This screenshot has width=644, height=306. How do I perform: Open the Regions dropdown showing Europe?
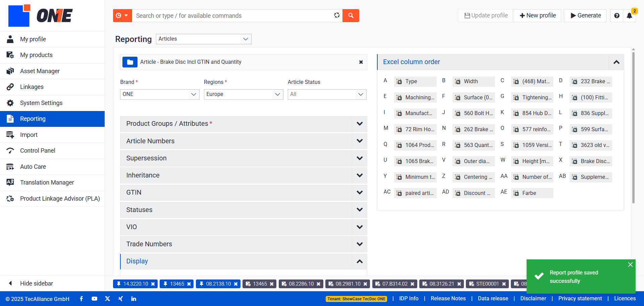tap(244, 94)
